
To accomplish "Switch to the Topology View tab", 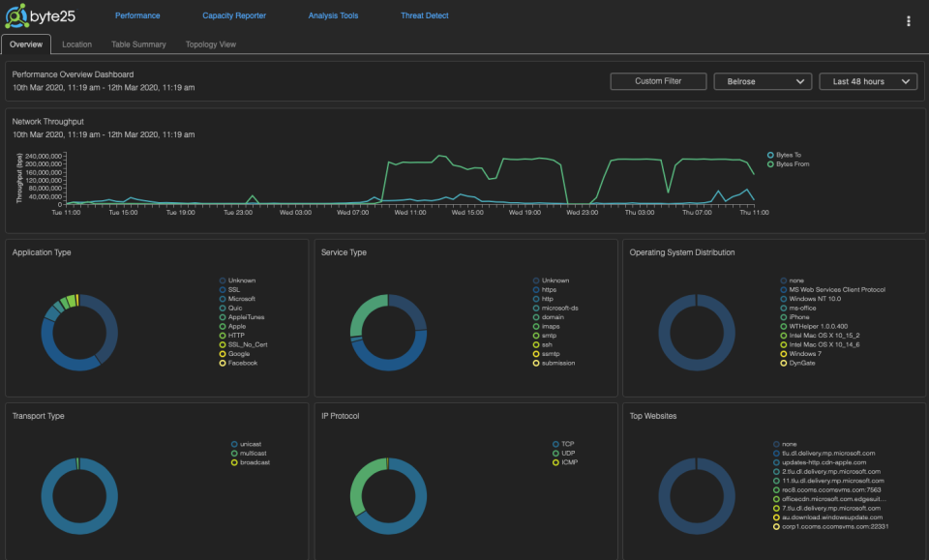I will (x=210, y=44).
